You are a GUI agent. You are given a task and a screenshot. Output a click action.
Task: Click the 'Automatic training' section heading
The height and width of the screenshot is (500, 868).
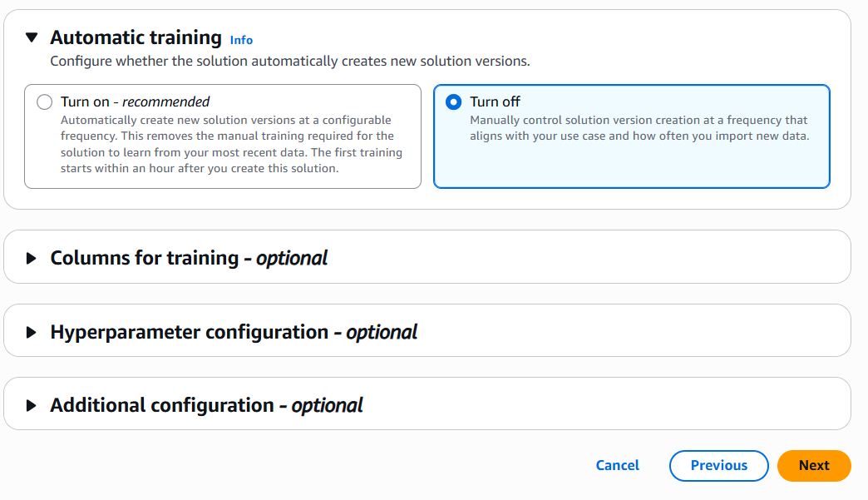pyautogui.click(x=136, y=37)
